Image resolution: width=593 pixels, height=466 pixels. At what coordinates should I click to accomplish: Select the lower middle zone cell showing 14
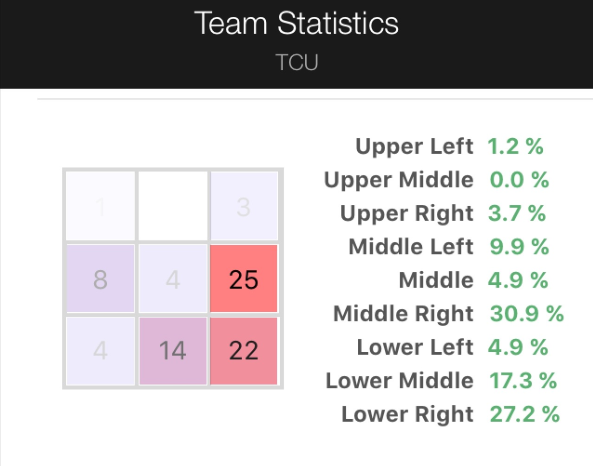[173, 351]
